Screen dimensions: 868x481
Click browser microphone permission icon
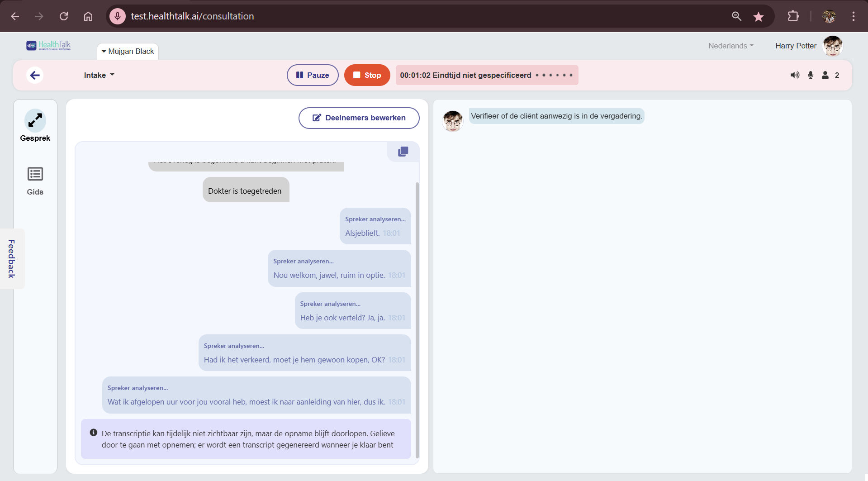pos(118,16)
